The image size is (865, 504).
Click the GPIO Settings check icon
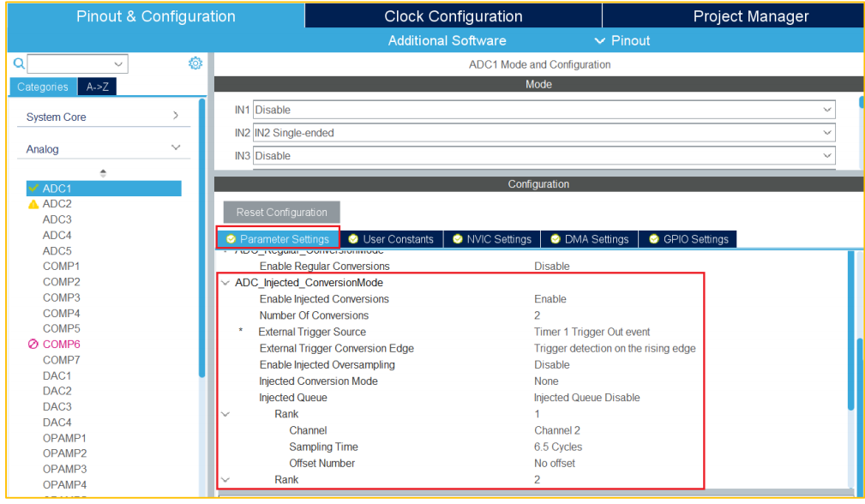pos(654,239)
